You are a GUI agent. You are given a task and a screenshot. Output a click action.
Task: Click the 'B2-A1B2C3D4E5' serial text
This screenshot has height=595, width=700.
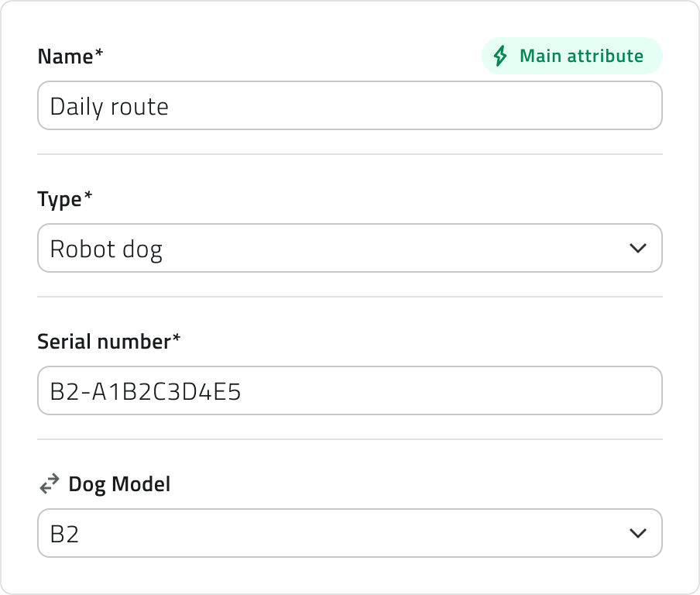[146, 391]
